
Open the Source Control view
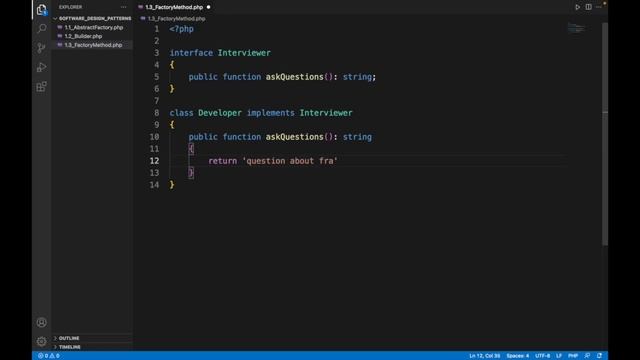pos(42,48)
